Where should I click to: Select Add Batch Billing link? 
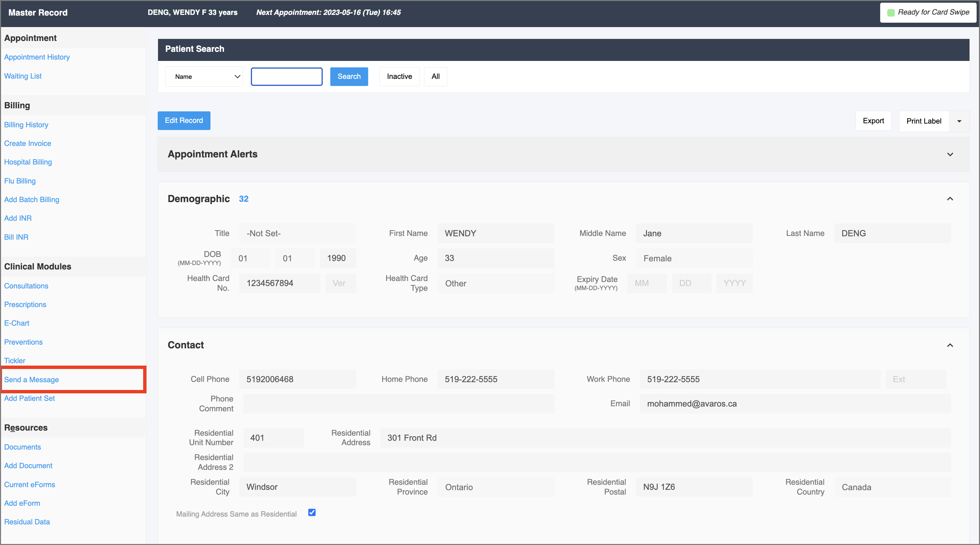pyautogui.click(x=31, y=199)
